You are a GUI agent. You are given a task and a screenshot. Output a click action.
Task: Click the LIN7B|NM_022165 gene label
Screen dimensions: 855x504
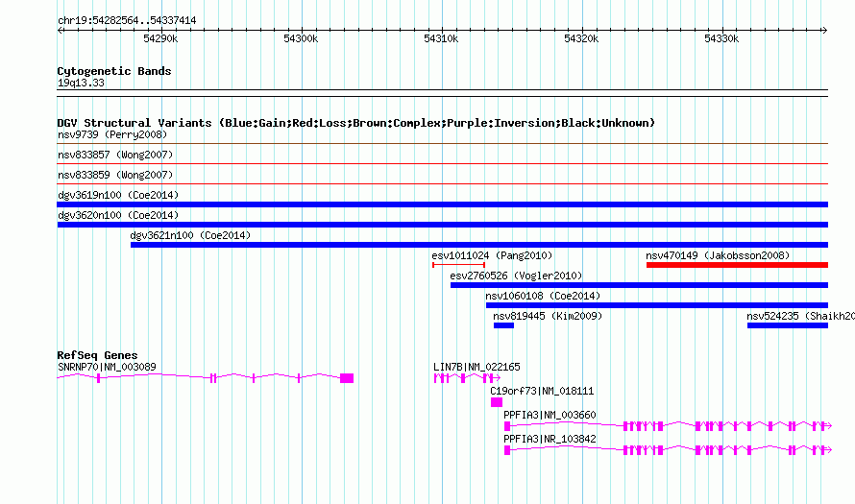476,367
